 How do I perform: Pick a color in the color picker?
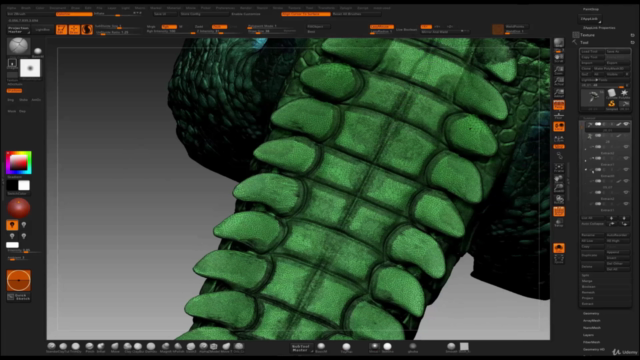18,163
